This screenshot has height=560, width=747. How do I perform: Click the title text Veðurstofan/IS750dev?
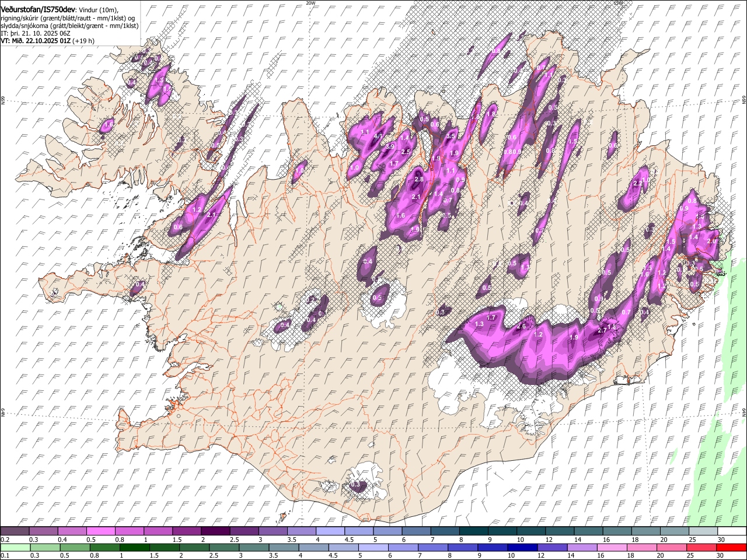click(x=38, y=9)
